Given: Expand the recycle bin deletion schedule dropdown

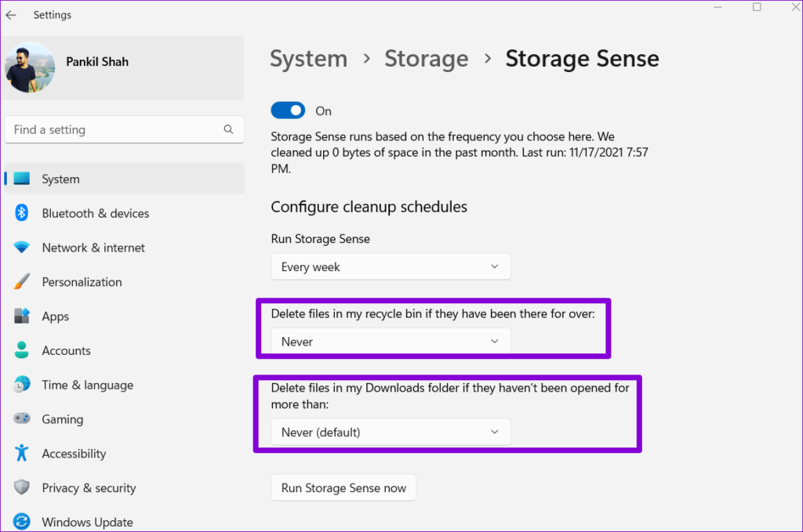Looking at the screenshot, I should point(391,342).
